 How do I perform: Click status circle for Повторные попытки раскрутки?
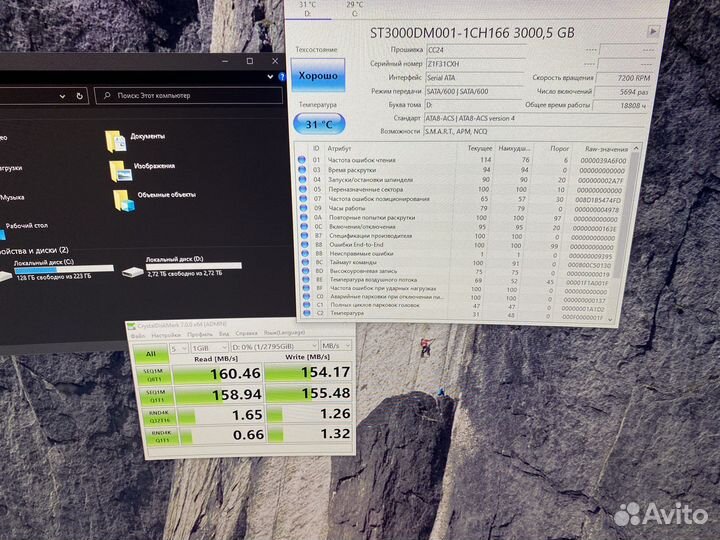[x=304, y=217]
